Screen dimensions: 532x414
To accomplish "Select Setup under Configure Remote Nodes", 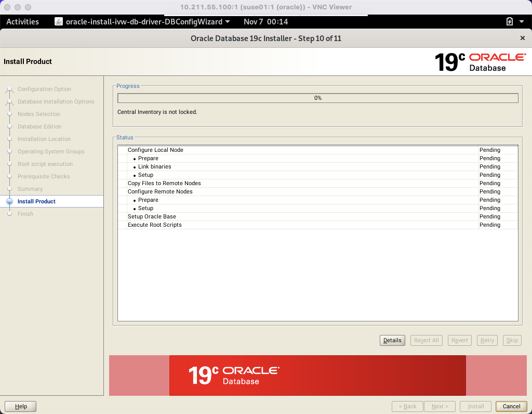I will point(317,208).
